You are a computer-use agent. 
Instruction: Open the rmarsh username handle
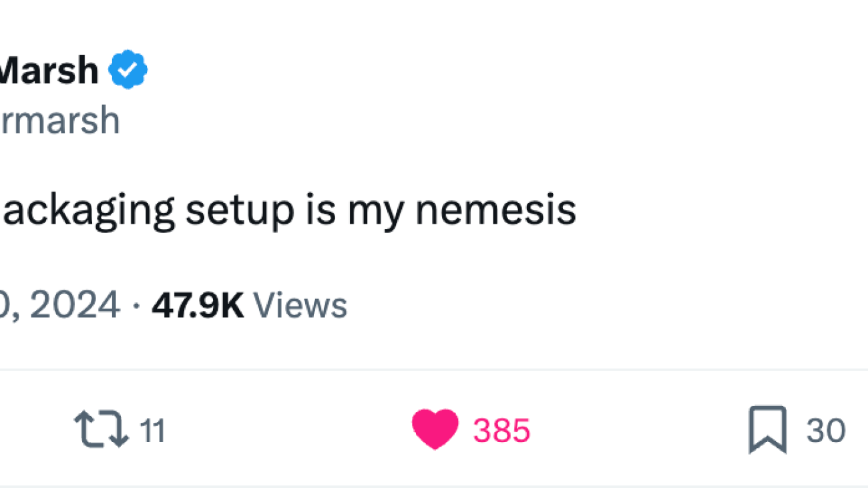[60, 121]
